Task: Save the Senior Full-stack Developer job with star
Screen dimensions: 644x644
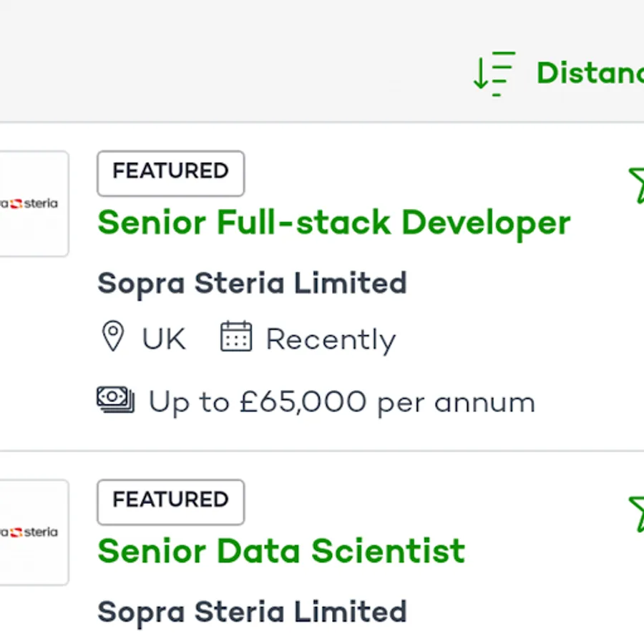Action: click(637, 185)
